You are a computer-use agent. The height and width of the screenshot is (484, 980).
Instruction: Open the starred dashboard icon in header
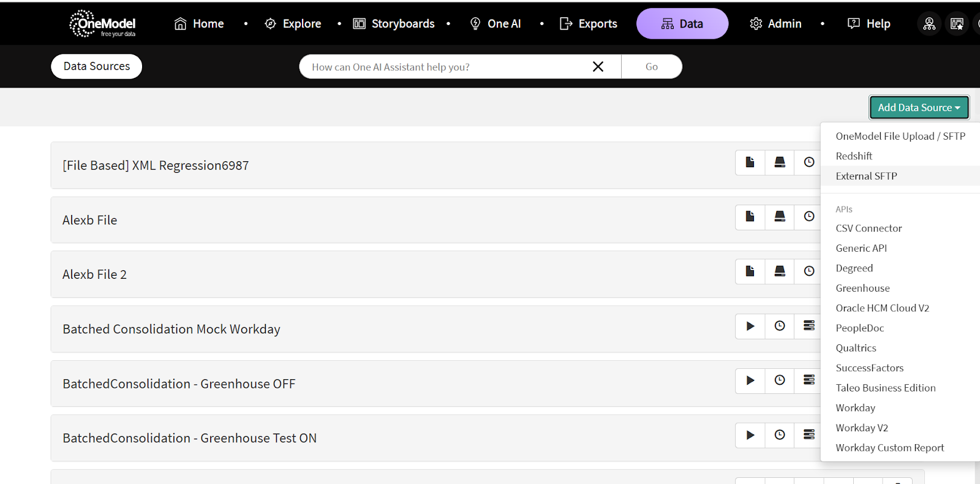[957, 24]
